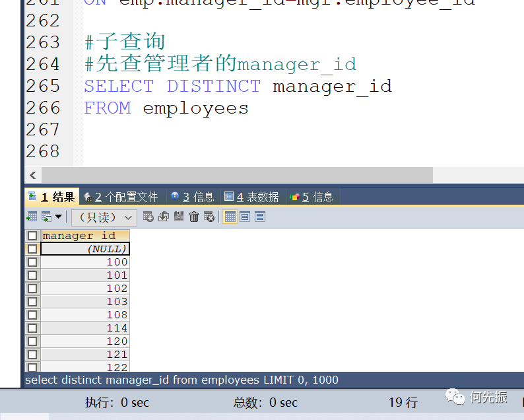
Task: Select the form view icon
Action: click(x=245, y=217)
